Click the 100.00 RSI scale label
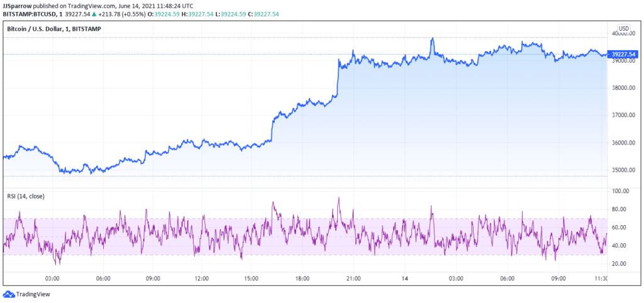 pyautogui.click(x=622, y=190)
